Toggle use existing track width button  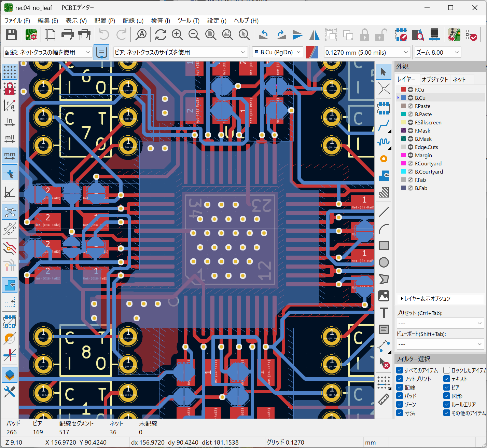click(x=101, y=52)
